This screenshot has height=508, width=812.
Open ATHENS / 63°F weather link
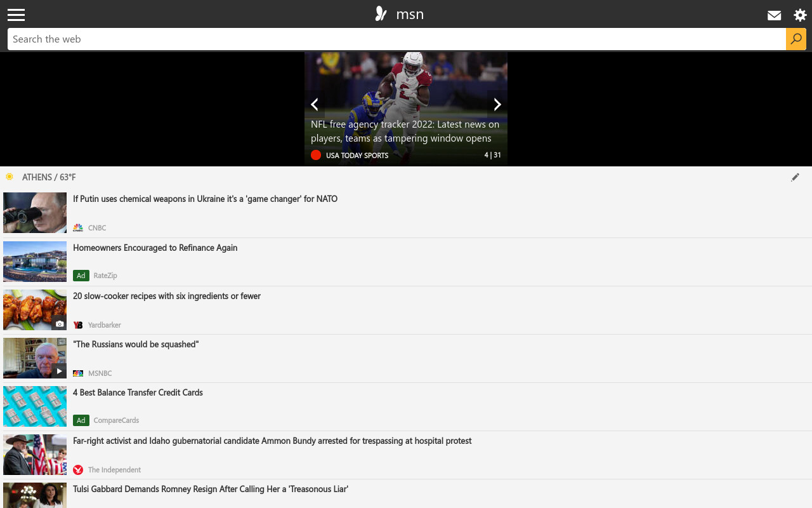click(49, 177)
